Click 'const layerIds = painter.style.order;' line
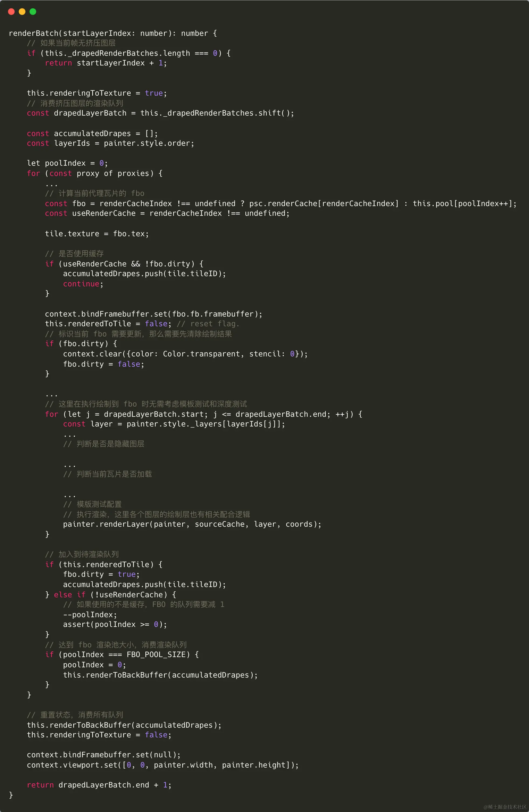The width and height of the screenshot is (529, 812). click(x=110, y=143)
